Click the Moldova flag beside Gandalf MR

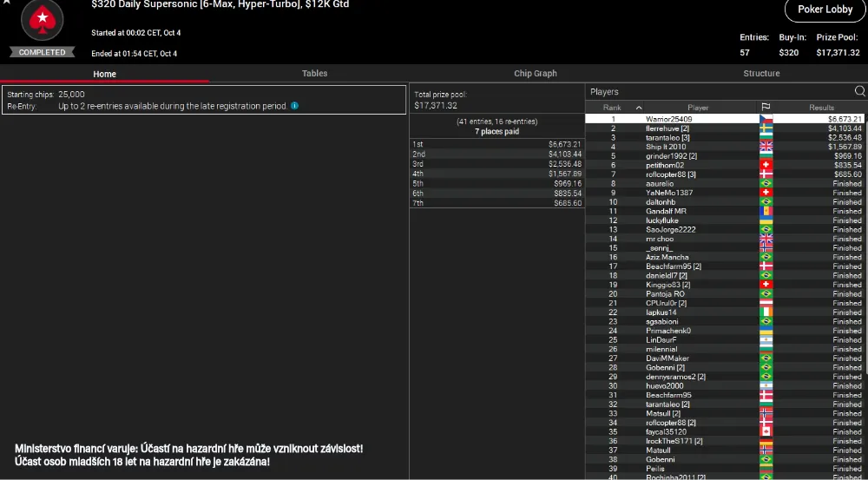point(766,211)
